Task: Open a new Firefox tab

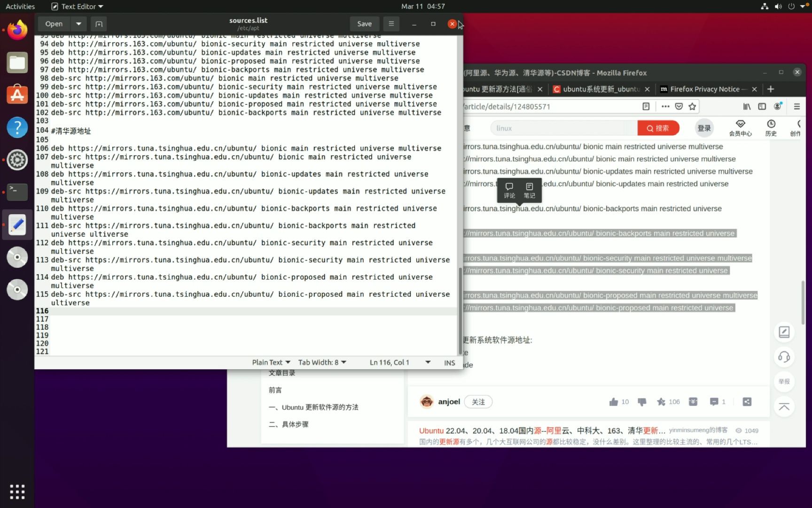Action: coord(771,89)
